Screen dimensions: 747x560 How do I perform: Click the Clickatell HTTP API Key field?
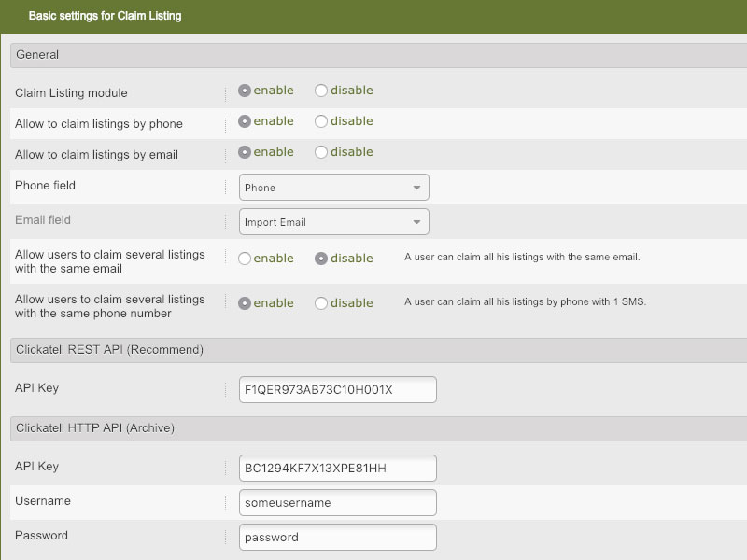pyautogui.click(x=337, y=468)
